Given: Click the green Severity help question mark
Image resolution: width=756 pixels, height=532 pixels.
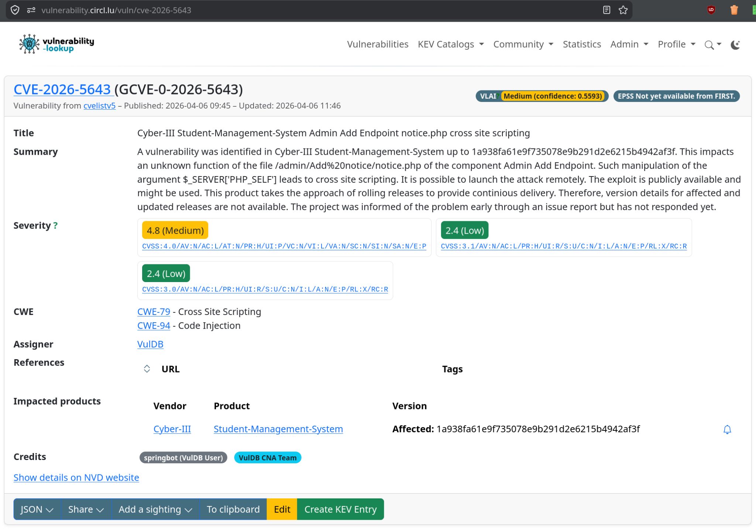Looking at the screenshot, I should 55,226.
